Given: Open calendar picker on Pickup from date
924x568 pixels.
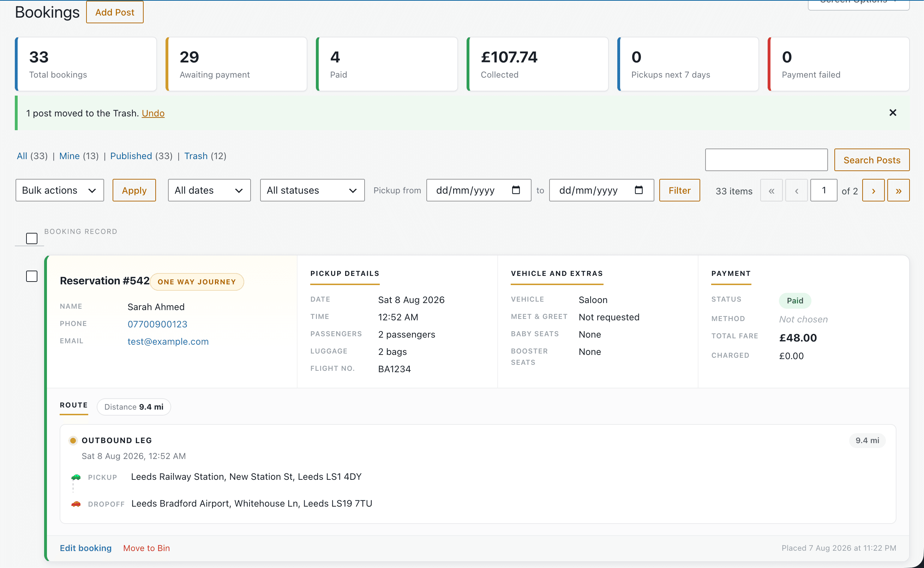Looking at the screenshot, I should tap(516, 190).
